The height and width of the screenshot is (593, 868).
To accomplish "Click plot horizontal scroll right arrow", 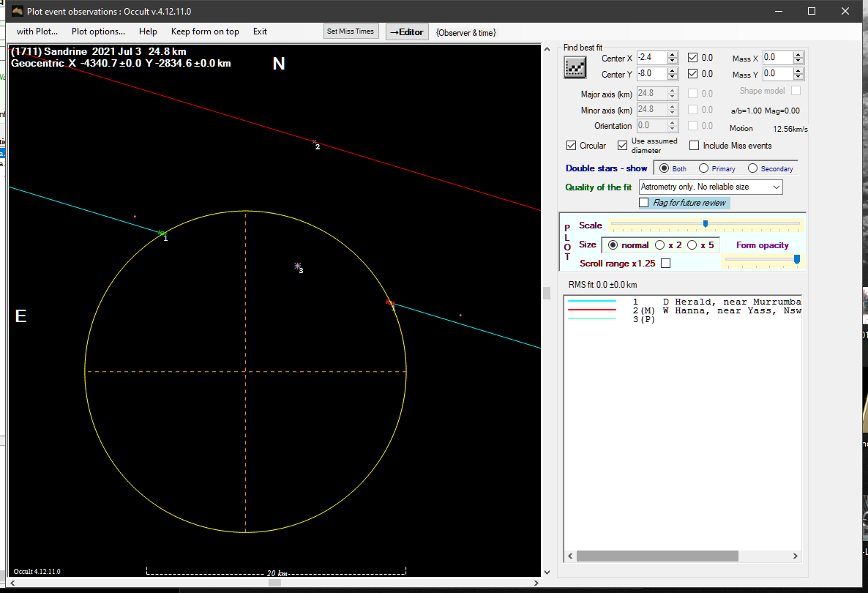I will point(536,583).
